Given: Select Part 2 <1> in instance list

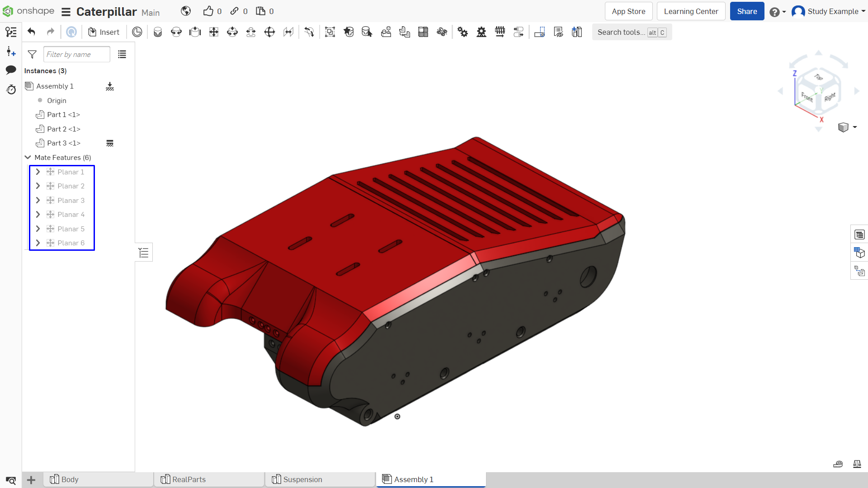Looking at the screenshot, I should click(x=64, y=129).
